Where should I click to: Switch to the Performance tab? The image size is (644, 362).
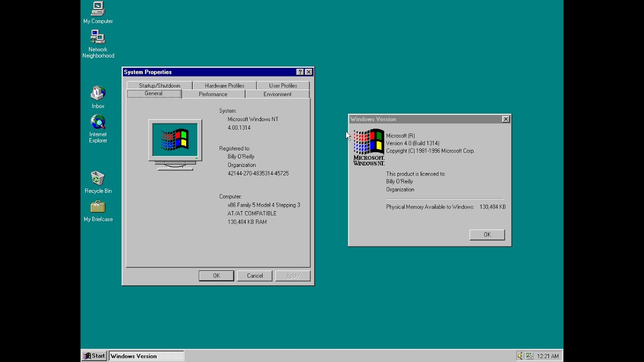coord(213,94)
